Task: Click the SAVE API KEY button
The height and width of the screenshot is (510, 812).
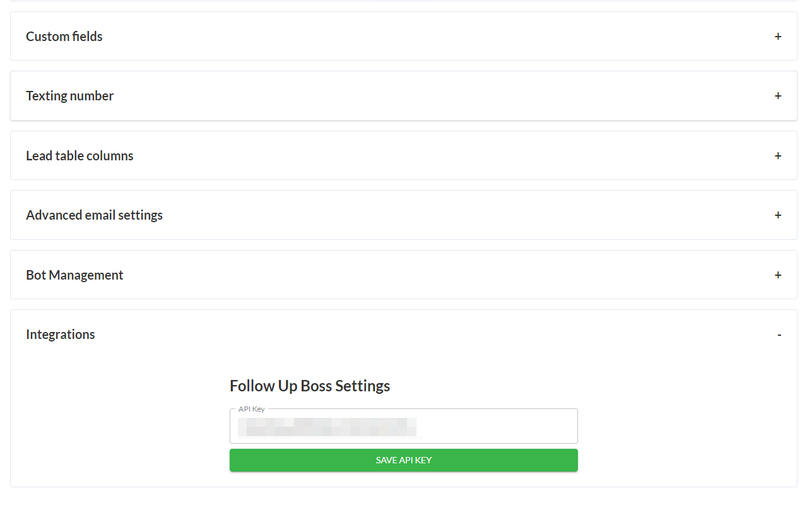Action: coord(404,460)
